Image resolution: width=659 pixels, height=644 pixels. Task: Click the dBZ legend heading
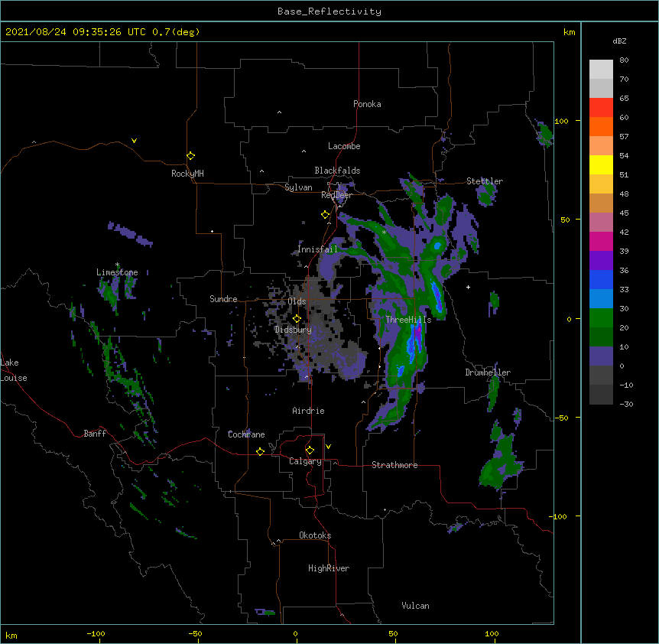619,41
